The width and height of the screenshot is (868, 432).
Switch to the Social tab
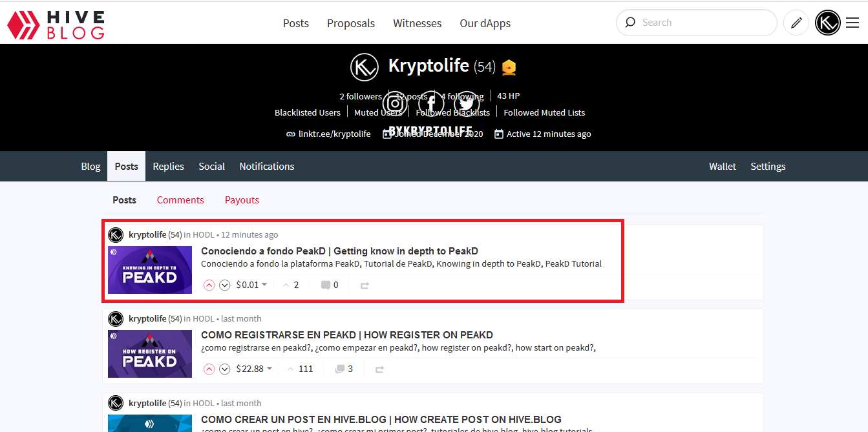212,166
